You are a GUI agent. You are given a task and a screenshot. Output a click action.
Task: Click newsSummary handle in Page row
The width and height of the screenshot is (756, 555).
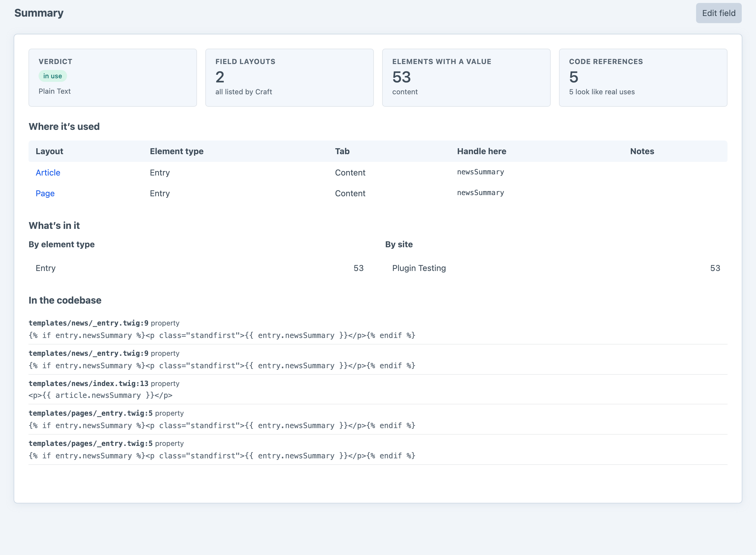pyautogui.click(x=480, y=193)
